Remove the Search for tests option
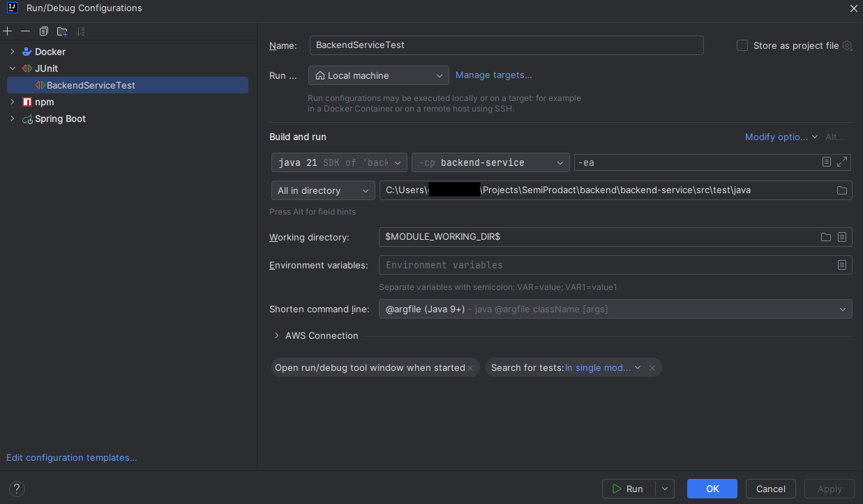The image size is (863, 504). click(652, 368)
